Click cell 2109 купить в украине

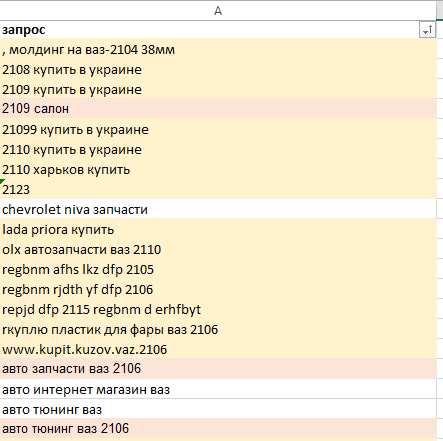pyautogui.click(x=218, y=90)
